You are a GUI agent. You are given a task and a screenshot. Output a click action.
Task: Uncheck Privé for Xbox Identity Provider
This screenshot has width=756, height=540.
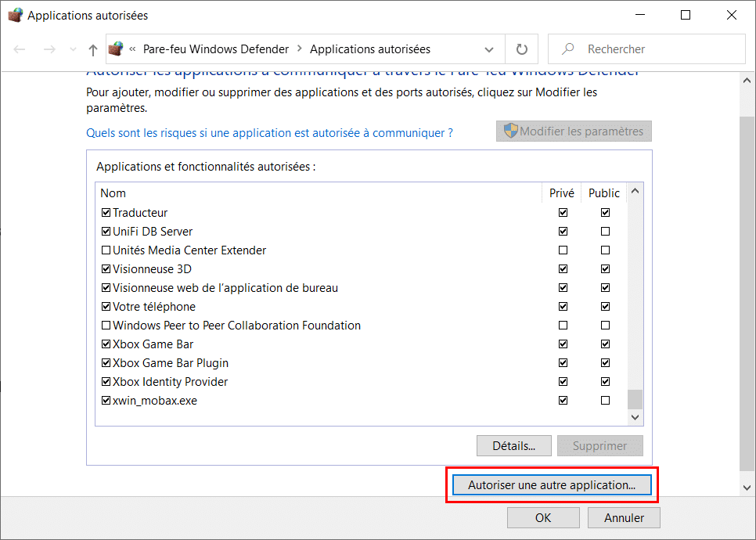pos(563,382)
